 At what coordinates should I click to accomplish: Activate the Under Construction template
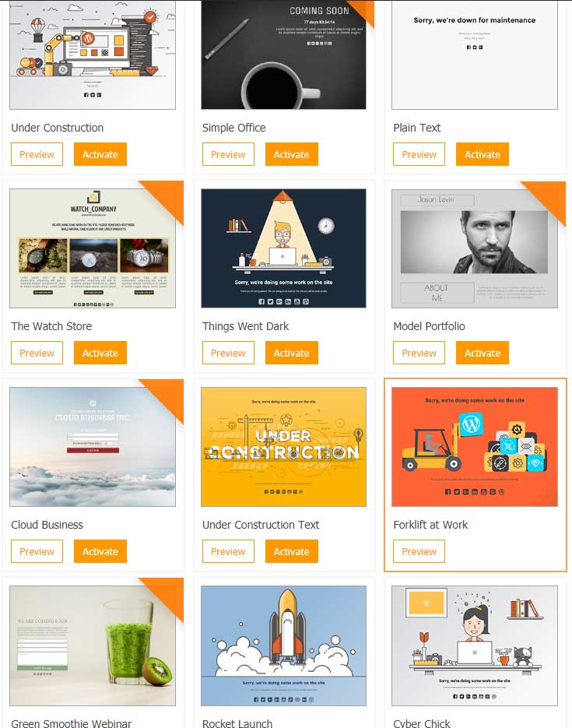tap(100, 154)
